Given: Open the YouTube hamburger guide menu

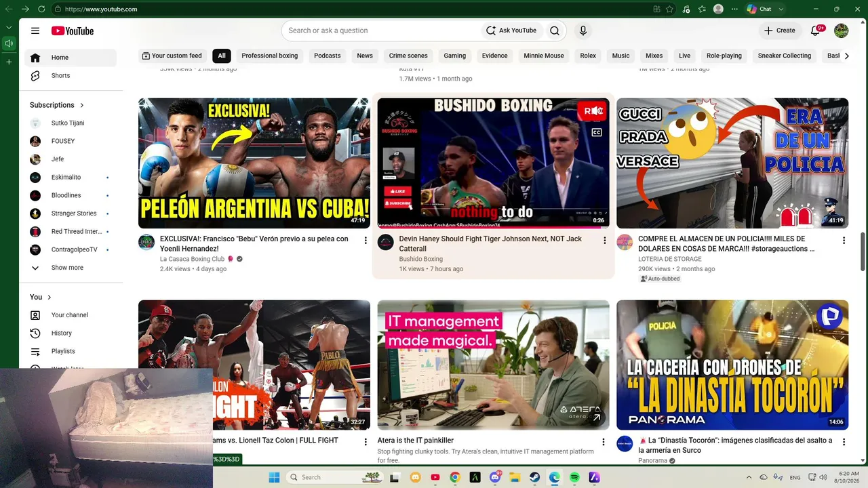Looking at the screenshot, I should (35, 30).
